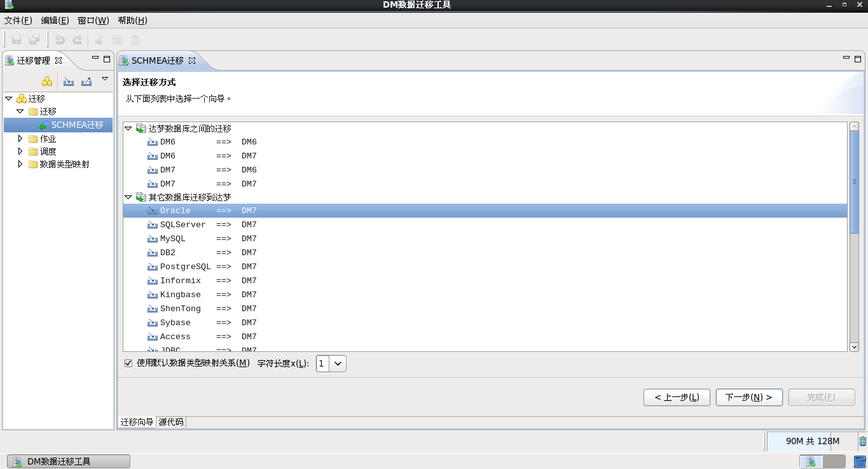The image size is (868, 469).
Task: Click the save toolbar icon
Action: pos(17,39)
